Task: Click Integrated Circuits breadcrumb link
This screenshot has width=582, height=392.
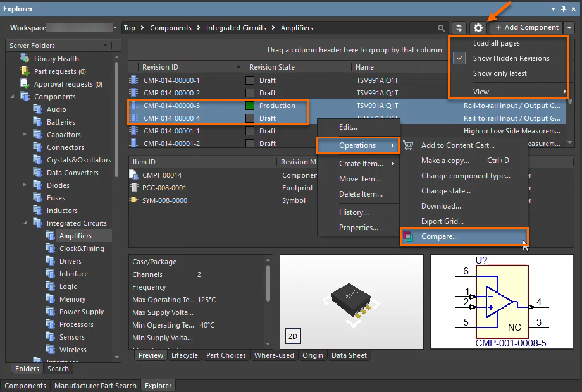Action: 236,28
